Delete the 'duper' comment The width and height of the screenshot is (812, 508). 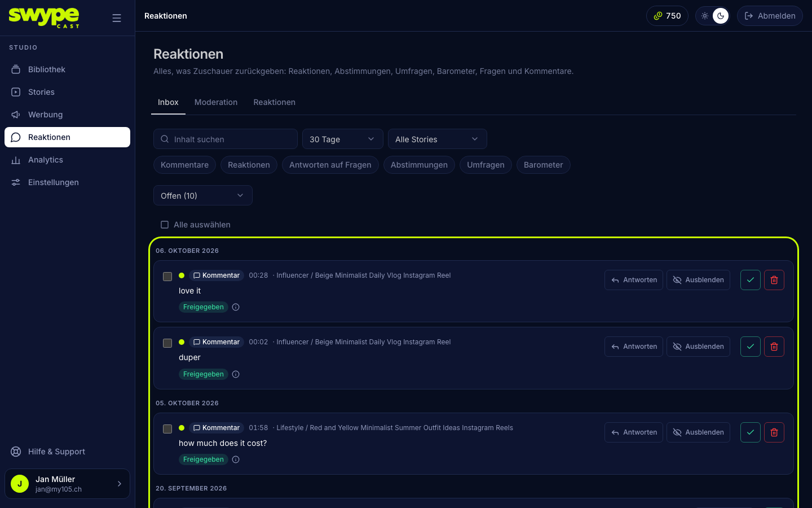tap(774, 347)
